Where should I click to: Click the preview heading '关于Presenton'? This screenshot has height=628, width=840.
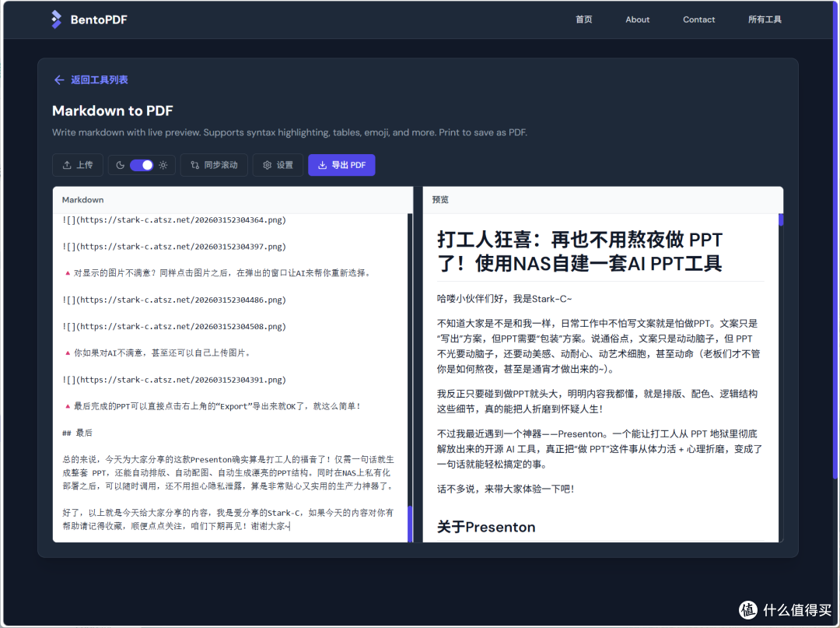click(486, 528)
